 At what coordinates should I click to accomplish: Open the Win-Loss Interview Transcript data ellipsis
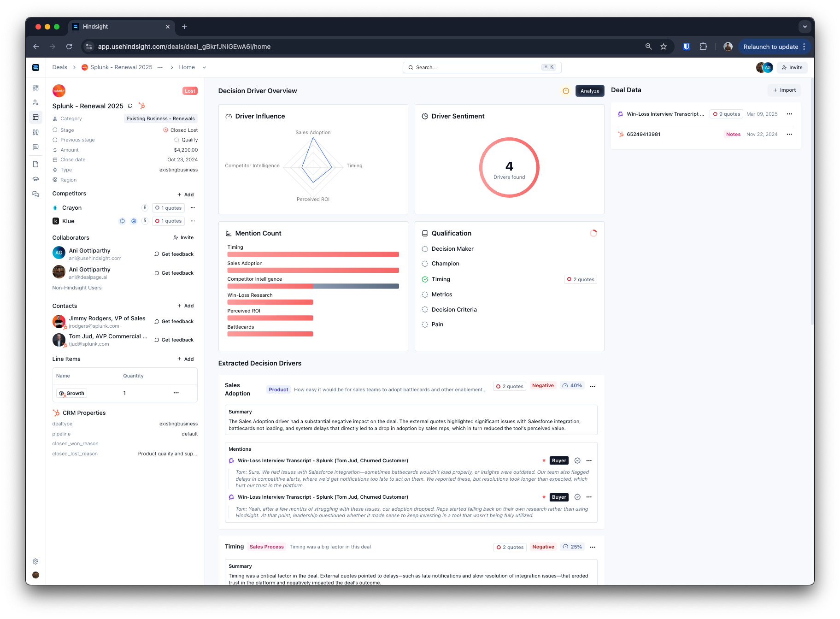pyautogui.click(x=789, y=114)
